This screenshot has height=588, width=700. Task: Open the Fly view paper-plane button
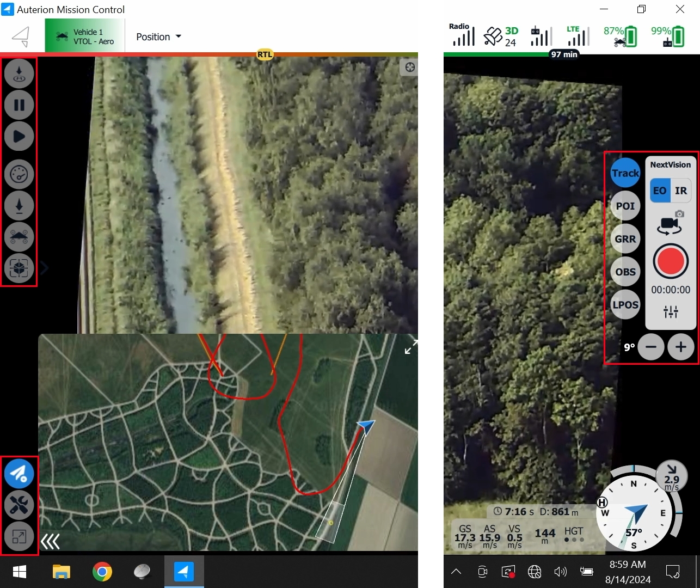(19, 474)
